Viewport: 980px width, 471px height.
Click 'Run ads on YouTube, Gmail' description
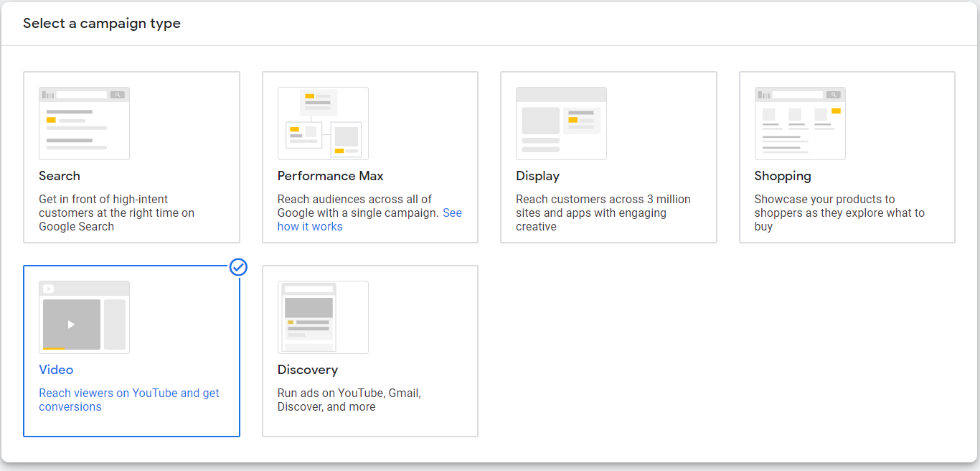coord(349,400)
